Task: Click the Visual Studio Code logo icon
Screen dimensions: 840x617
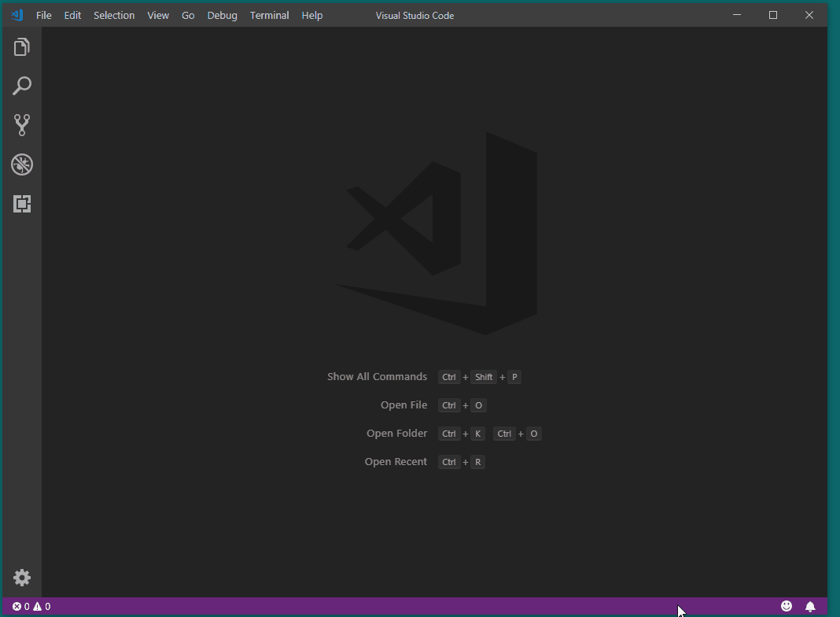Action: point(16,14)
